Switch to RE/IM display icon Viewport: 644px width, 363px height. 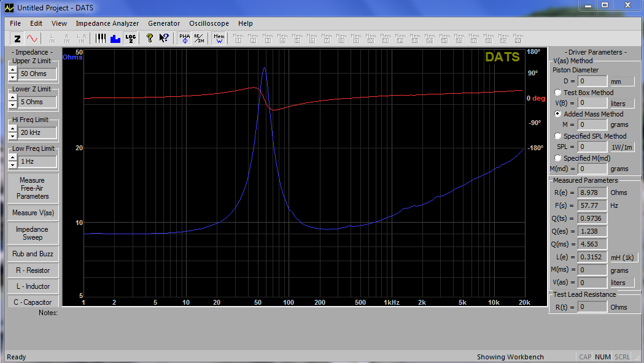(x=199, y=39)
